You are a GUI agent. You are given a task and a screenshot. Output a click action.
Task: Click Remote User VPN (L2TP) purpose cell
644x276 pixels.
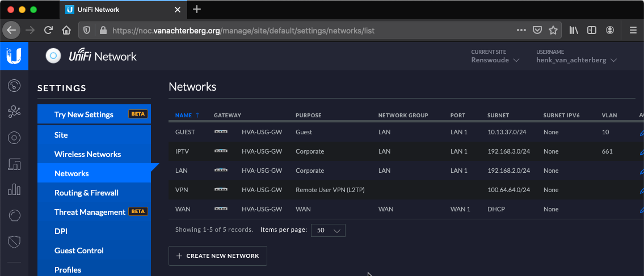coord(330,190)
